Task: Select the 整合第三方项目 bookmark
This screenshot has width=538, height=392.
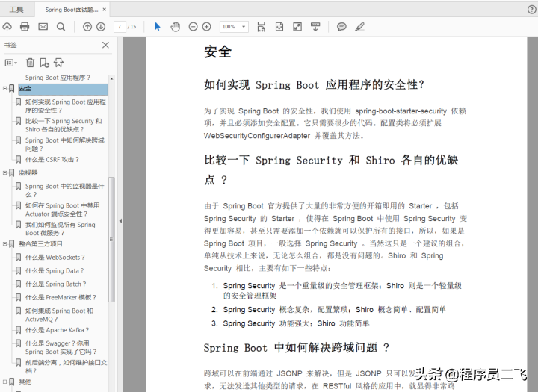Action: [x=40, y=244]
